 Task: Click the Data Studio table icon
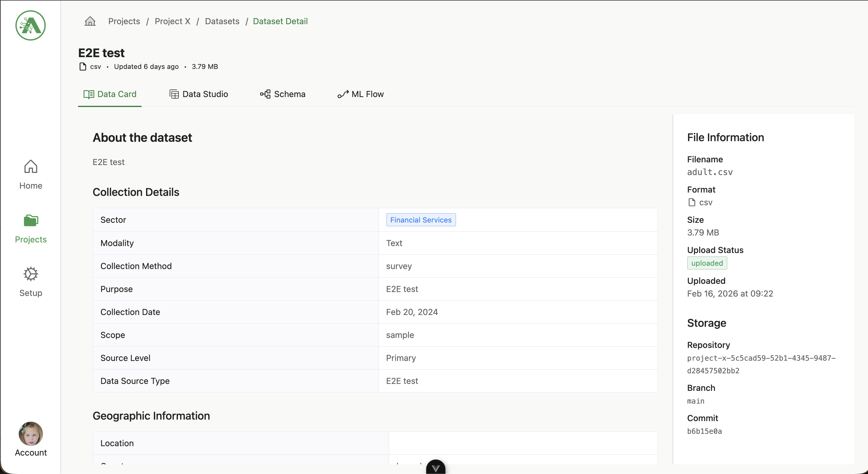click(x=174, y=94)
